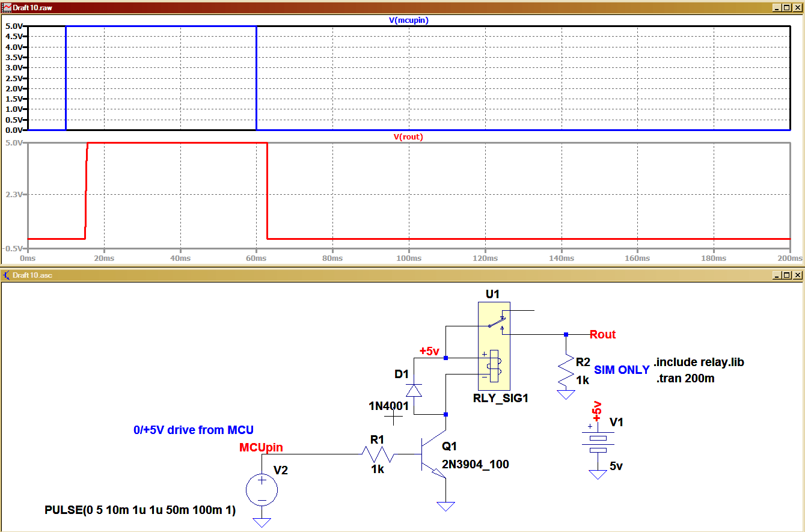
Task: Select the diode D1 symbol
Action: point(413,390)
